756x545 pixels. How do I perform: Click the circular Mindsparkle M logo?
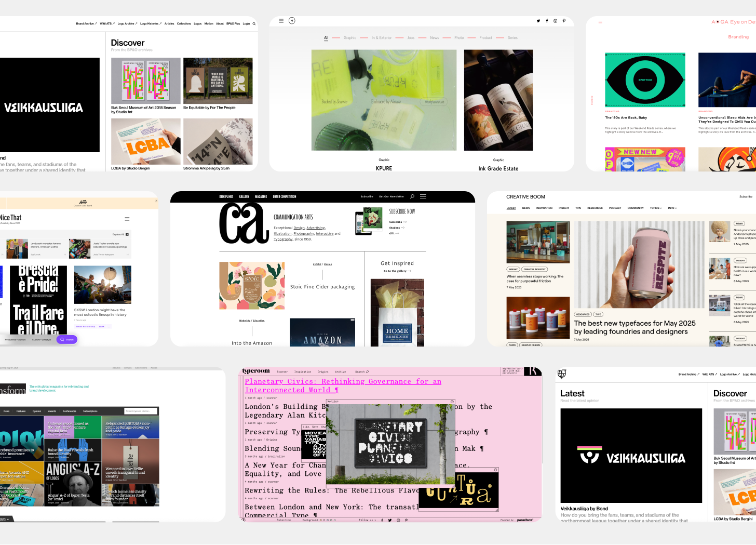pos(292,21)
